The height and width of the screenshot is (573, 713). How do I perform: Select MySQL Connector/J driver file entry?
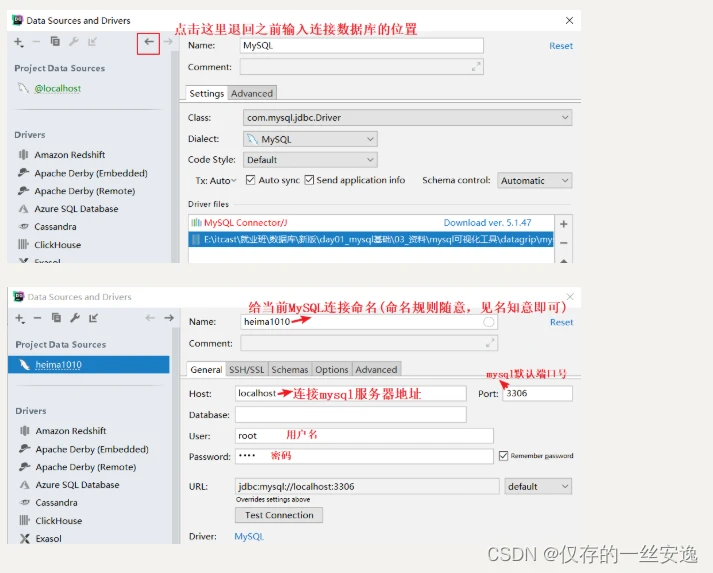click(x=246, y=223)
